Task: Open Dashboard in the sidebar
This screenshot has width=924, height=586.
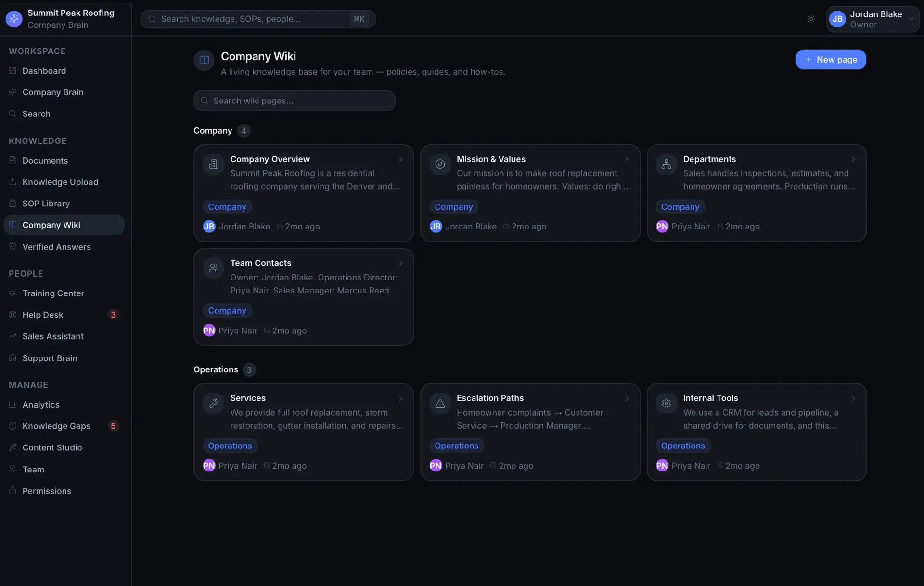Action: click(64, 71)
